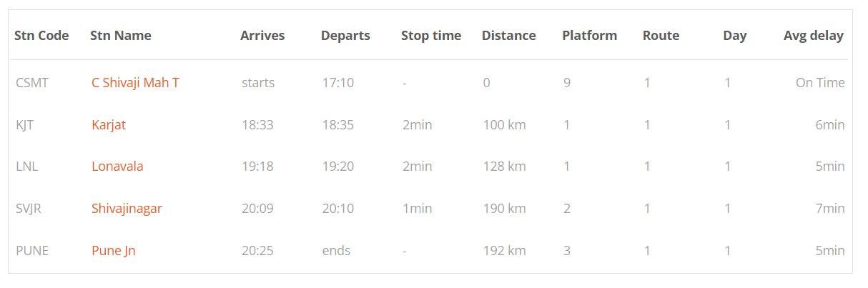Click the On Time delay value
The width and height of the screenshot is (868, 288).
820,83
